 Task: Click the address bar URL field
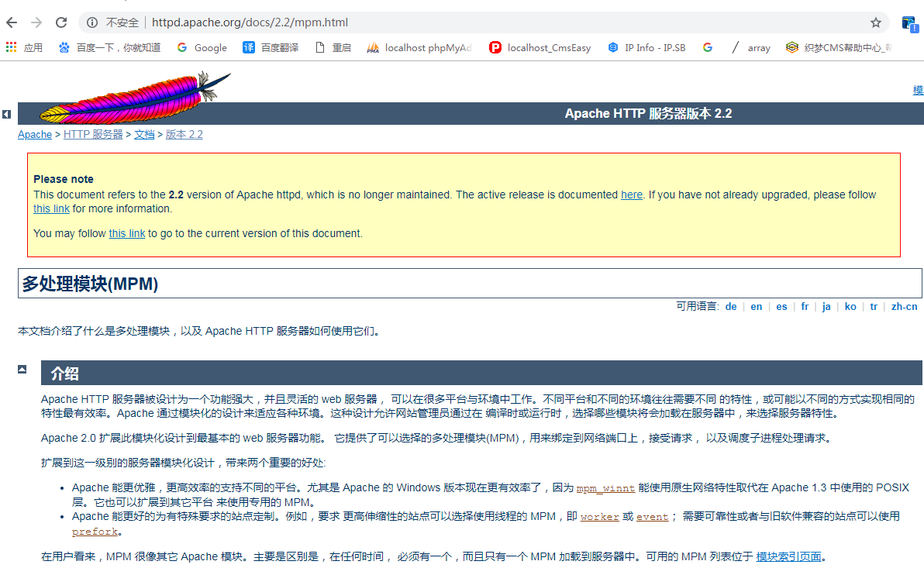pos(465,22)
